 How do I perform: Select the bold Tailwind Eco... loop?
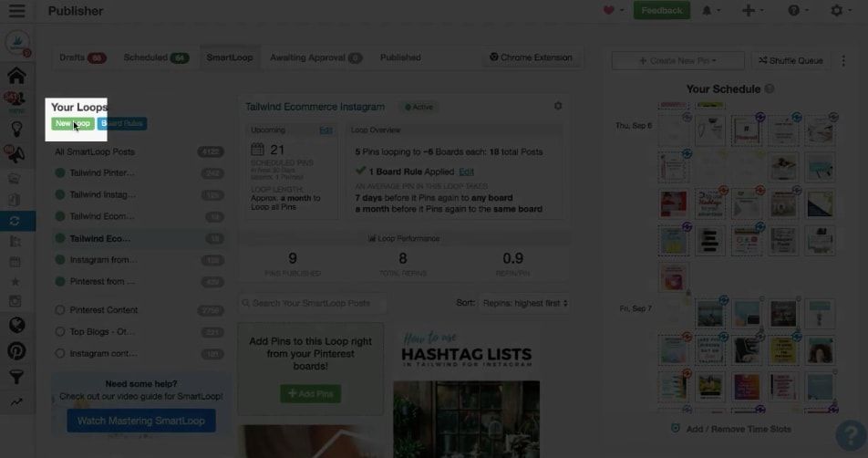coord(139,238)
